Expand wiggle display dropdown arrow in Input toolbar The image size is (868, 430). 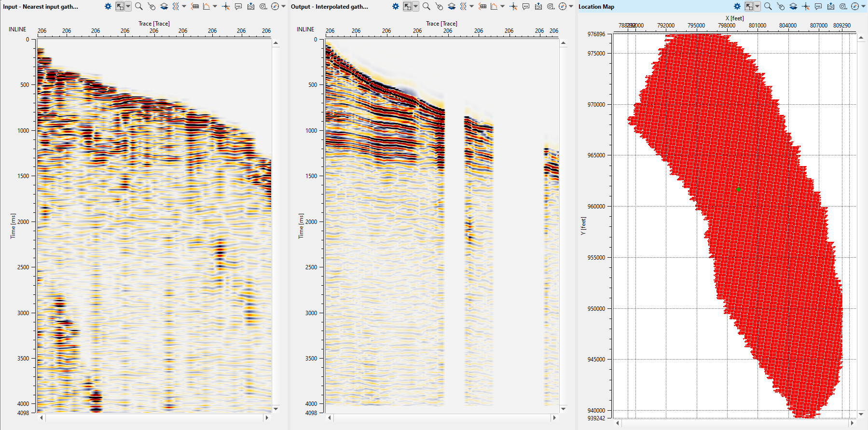[184, 6]
